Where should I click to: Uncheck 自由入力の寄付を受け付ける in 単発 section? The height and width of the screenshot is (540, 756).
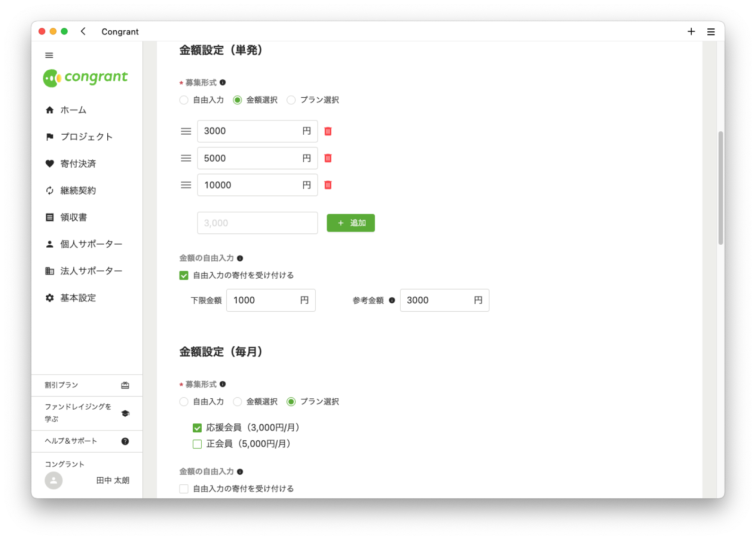[x=184, y=275]
